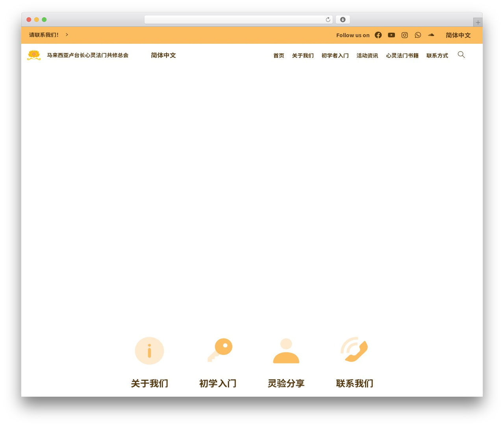
Task: Select 简体中文 language in top bar
Action: (458, 35)
